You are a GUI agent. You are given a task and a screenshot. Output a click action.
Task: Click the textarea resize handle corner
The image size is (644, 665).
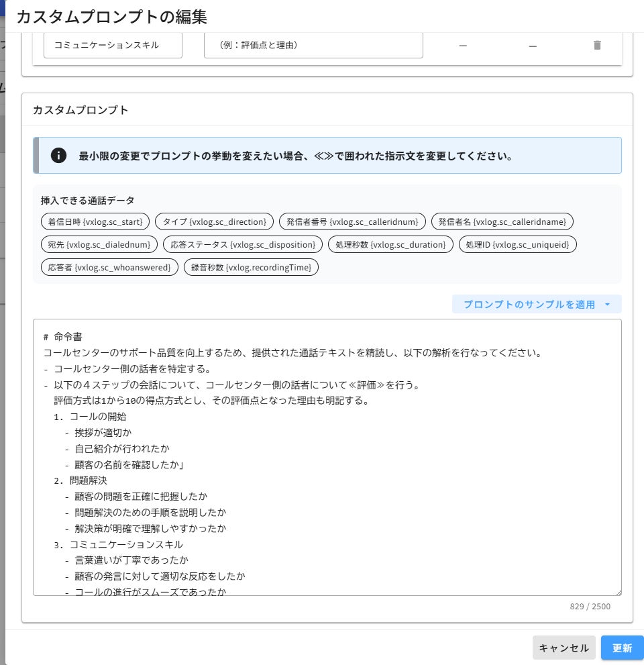[619, 592]
